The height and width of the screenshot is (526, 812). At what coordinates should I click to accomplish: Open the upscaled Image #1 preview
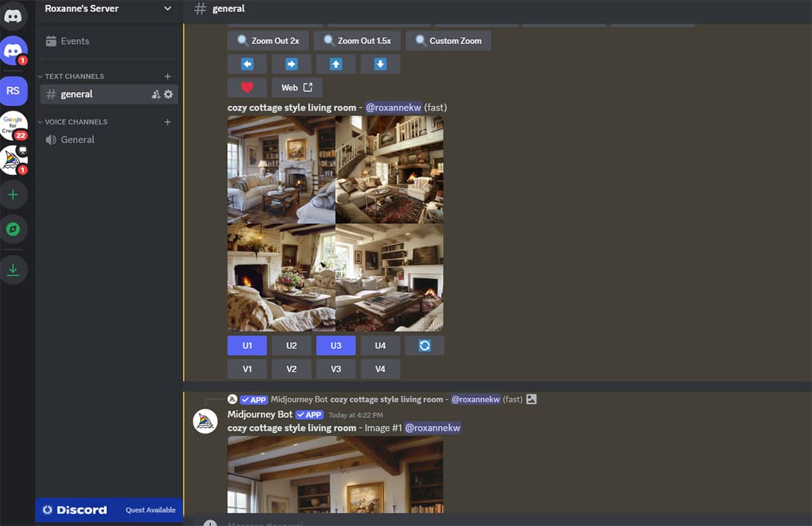point(335,474)
